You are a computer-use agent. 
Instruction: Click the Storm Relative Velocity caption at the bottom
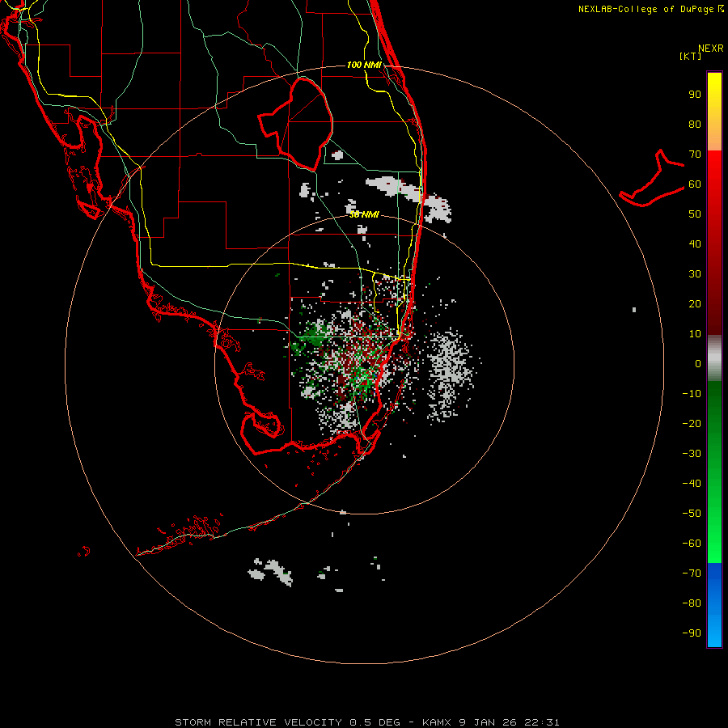click(366, 722)
